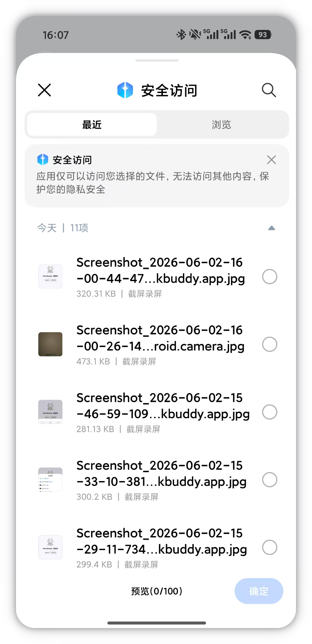Collapse the 今天 section with the arrow
The image size is (312, 644).
click(x=271, y=228)
